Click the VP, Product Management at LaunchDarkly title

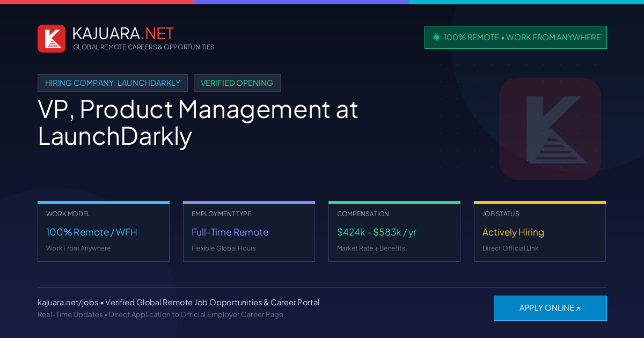[x=198, y=122]
